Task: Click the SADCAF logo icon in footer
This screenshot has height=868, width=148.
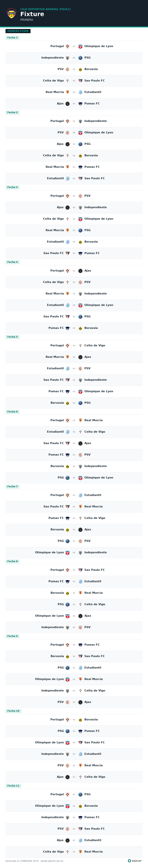Action: pyautogui.click(x=129, y=861)
